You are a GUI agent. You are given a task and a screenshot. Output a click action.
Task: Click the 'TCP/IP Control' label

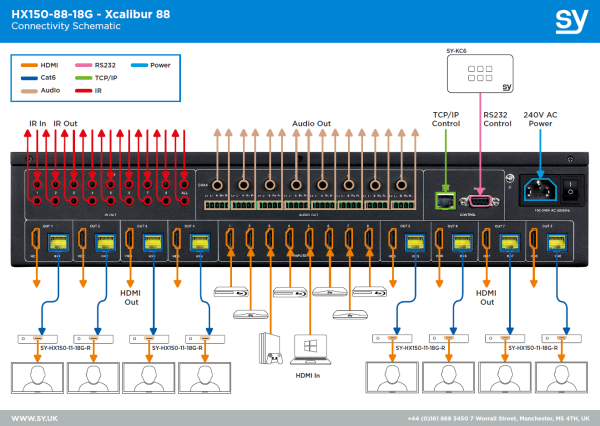tap(446, 119)
